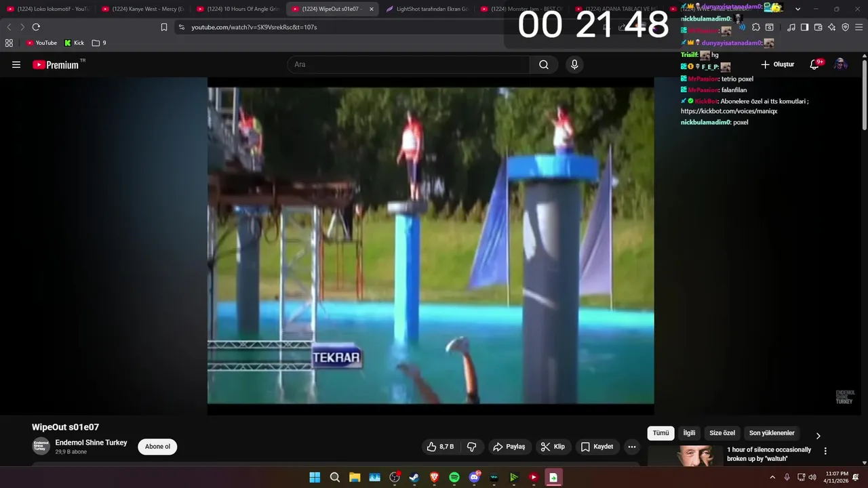Image resolution: width=868 pixels, height=488 pixels.
Task: Select the Size özel filter chip
Action: [x=722, y=433]
